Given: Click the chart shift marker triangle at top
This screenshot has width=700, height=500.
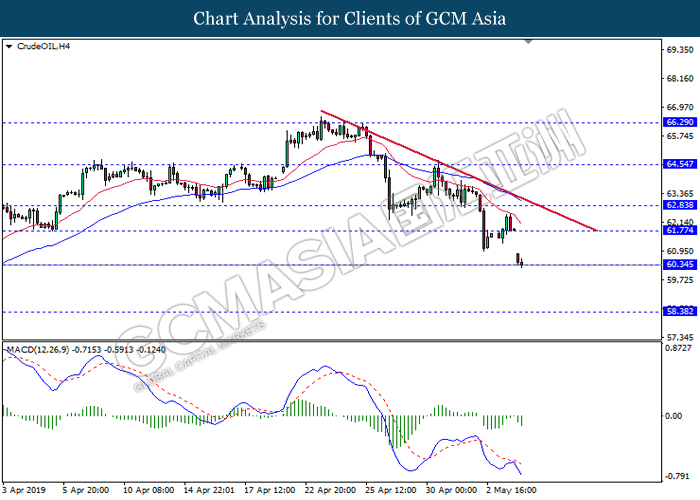Looking at the screenshot, I should coord(529,42).
